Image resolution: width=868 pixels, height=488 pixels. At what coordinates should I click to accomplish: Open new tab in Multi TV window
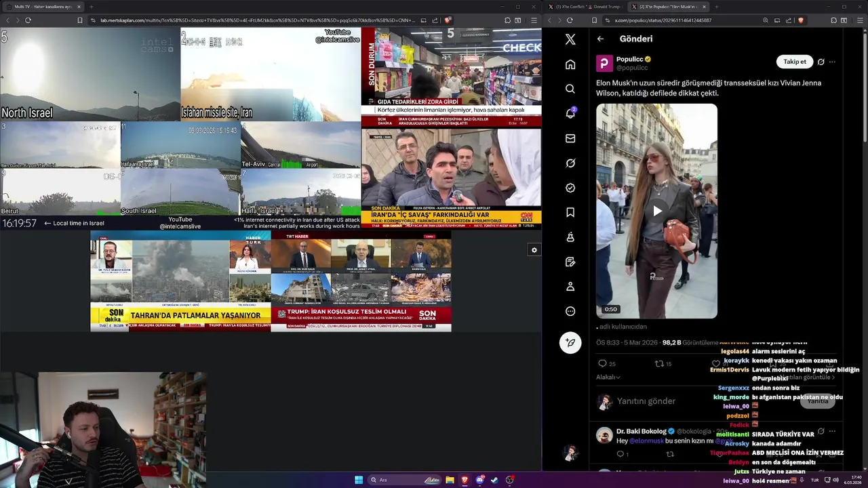pyautogui.click(x=91, y=7)
